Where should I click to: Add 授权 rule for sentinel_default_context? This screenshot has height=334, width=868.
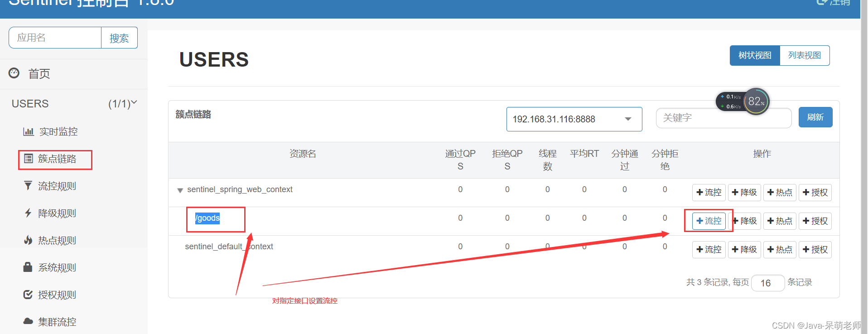[x=815, y=249]
